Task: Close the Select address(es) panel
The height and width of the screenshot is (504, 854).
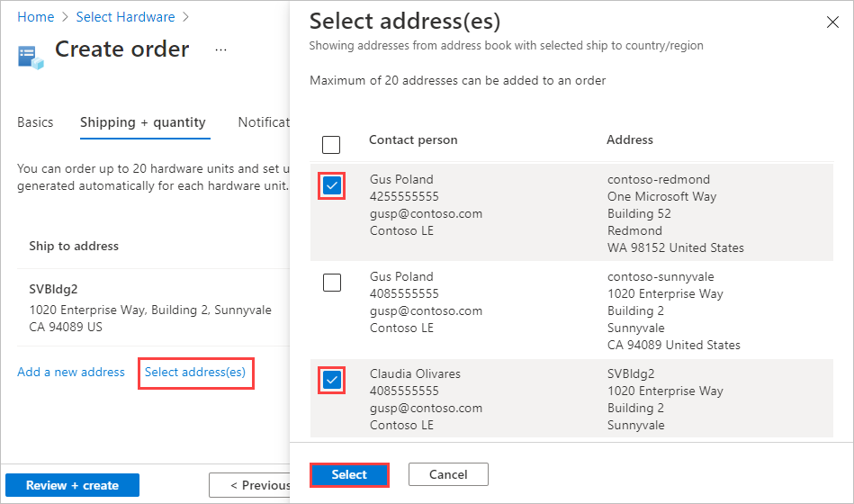Action: click(x=832, y=22)
